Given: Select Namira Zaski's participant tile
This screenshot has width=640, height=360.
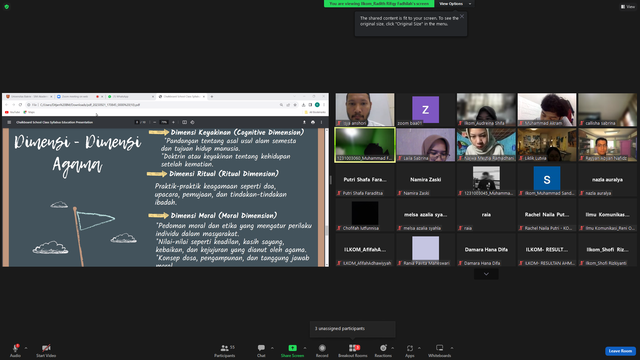Looking at the screenshot, I should pos(425,180).
